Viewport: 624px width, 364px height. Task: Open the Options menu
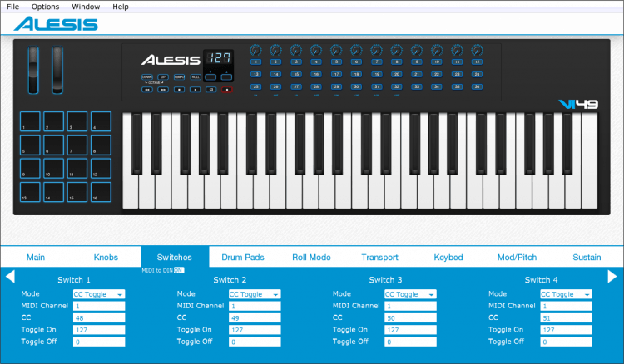click(x=46, y=7)
